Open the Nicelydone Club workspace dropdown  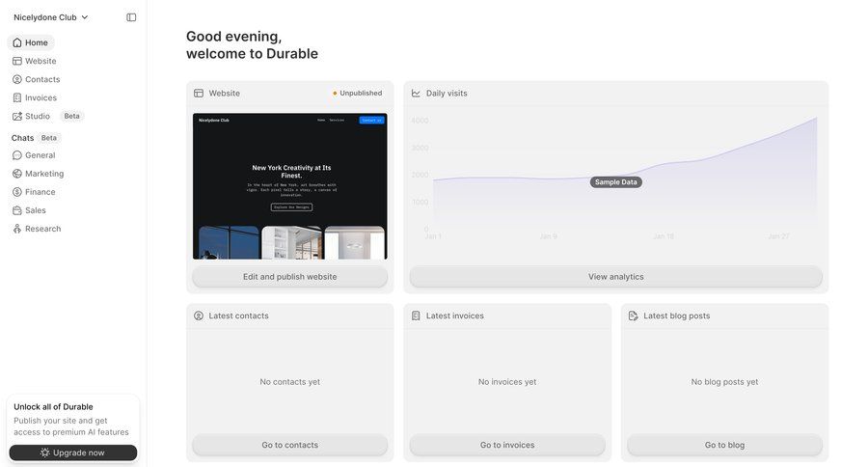50,17
